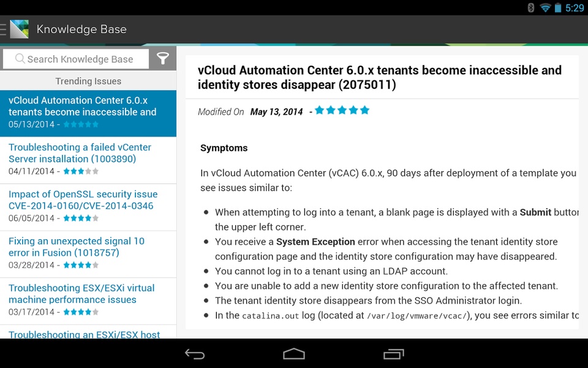Image resolution: width=588 pixels, height=368 pixels.
Task: Tap the 06/05/2014 date text
Action: click(31, 218)
